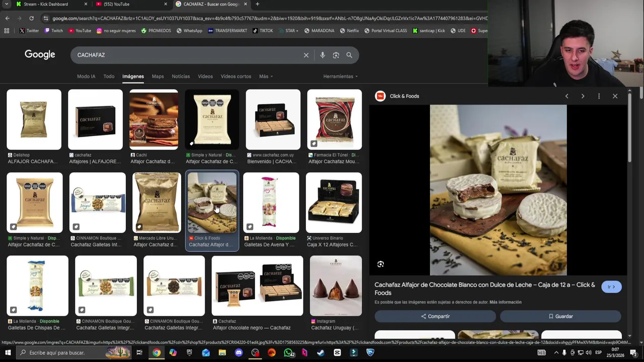Viewport: 644px width, 362px height.
Task: Close the Stream - Kick Dashboard tab
Action: [86, 4]
